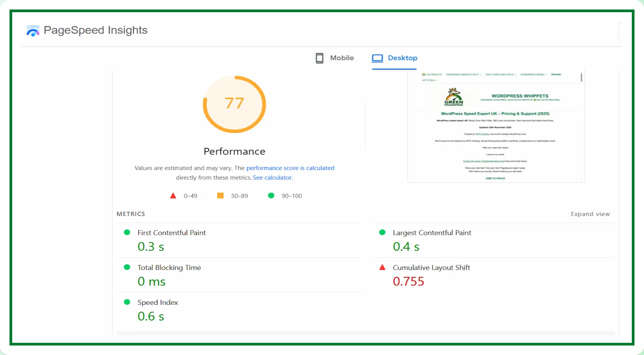The height and width of the screenshot is (355, 644).
Task: Click the green dot beside Total Blocking Time
Action: tap(127, 267)
